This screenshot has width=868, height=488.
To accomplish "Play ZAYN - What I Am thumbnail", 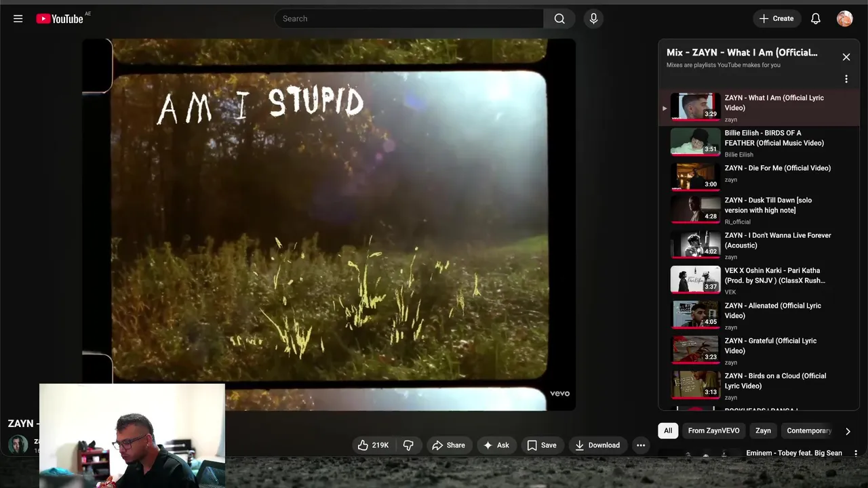I will (x=695, y=107).
